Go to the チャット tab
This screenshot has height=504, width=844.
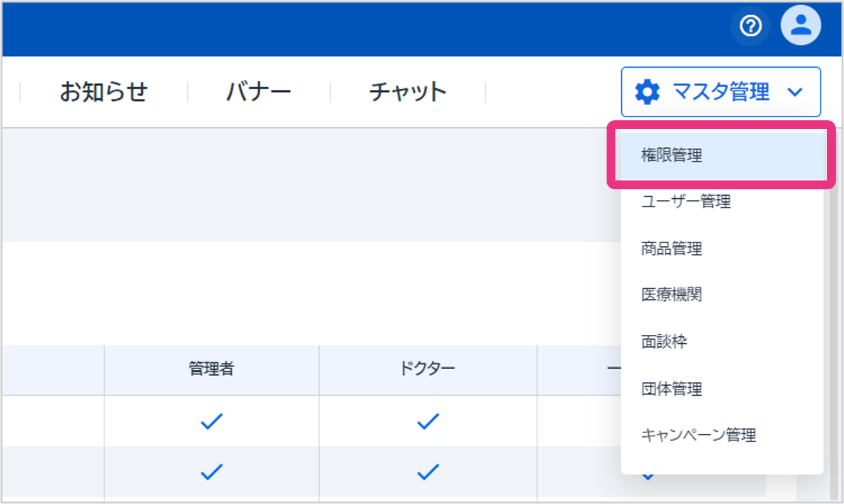point(408,92)
